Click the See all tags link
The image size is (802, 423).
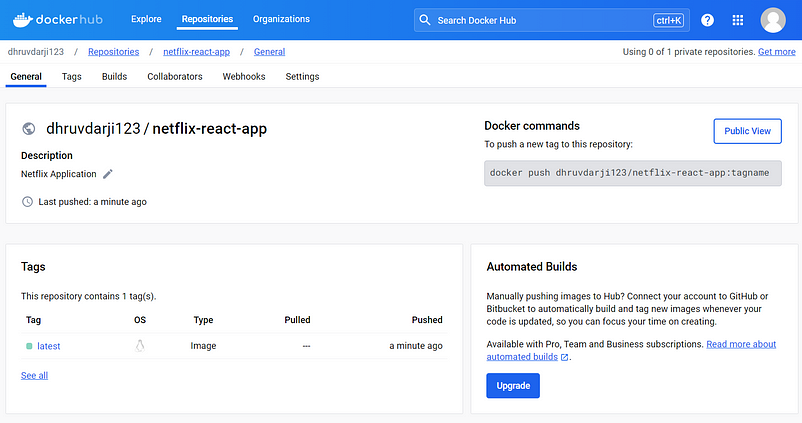34,375
